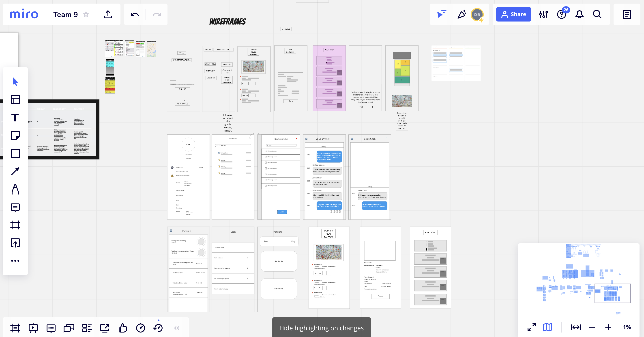Open cards list panel
Image resolution: width=644 pixels, height=337 pixels.
87,328
